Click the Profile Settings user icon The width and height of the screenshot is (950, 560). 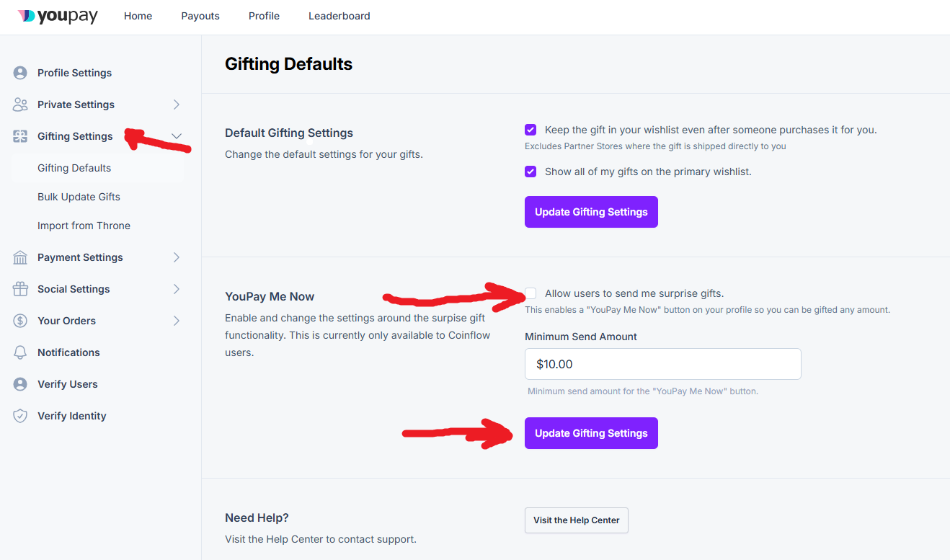point(20,73)
